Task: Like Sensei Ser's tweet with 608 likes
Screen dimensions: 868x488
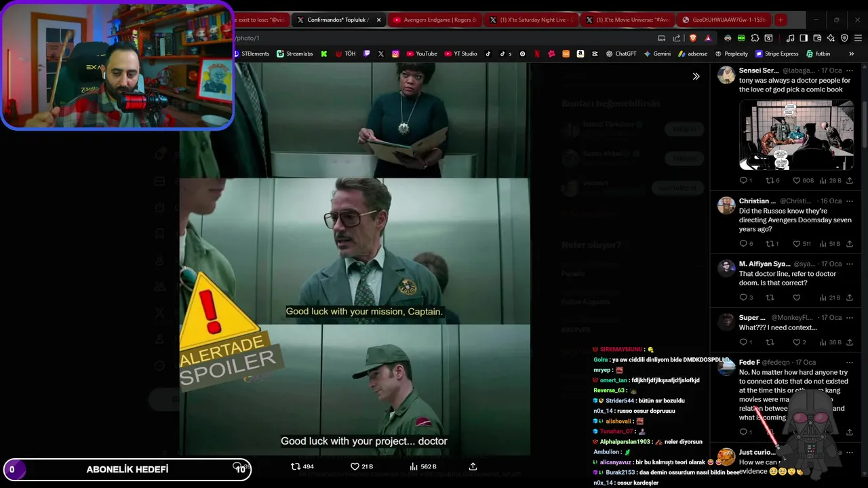Action: [803, 180]
